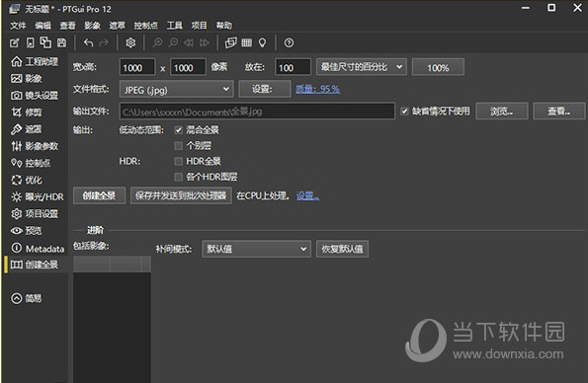Click the height input field 1000
Screen dimensions: 588x383
point(188,67)
